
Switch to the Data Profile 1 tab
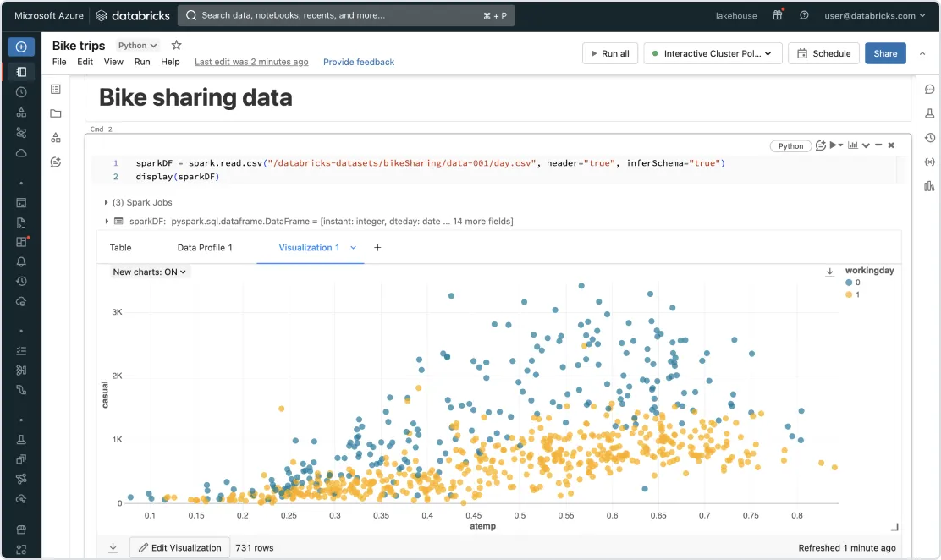(x=204, y=247)
